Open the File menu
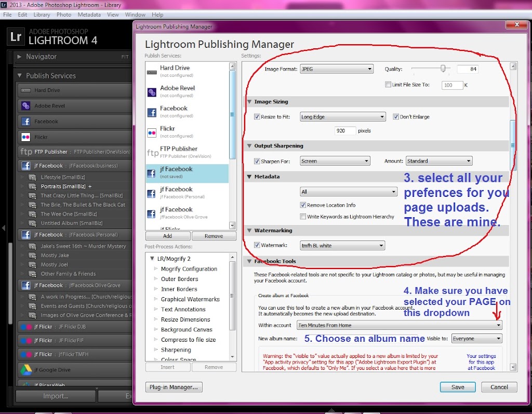This screenshot has width=532, height=414. click(7, 15)
